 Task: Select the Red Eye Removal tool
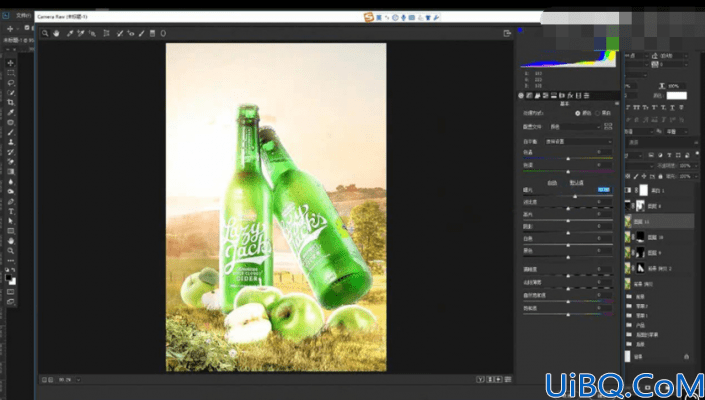point(131,33)
